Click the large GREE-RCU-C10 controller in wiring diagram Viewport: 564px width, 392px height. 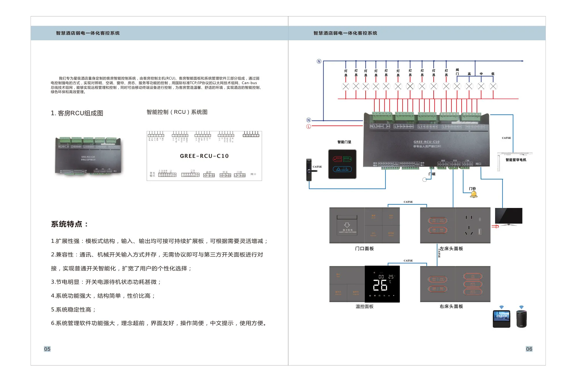[427, 141]
